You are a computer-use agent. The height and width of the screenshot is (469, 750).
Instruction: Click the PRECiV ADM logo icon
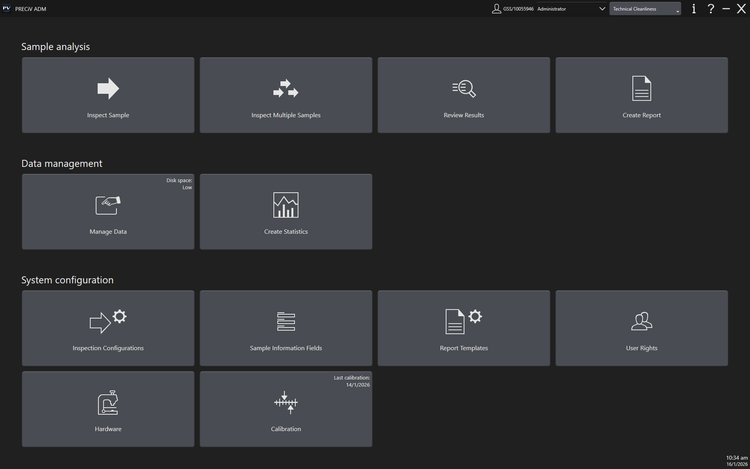(8, 8)
